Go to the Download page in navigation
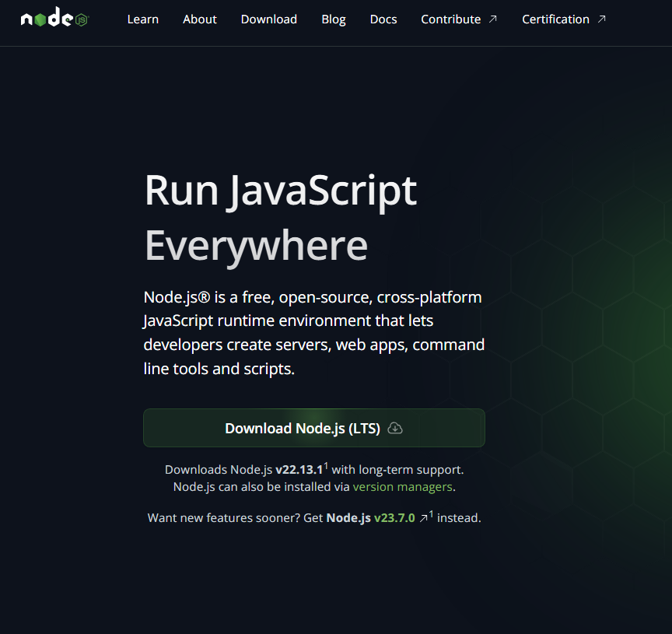 pyautogui.click(x=268, y=19)
